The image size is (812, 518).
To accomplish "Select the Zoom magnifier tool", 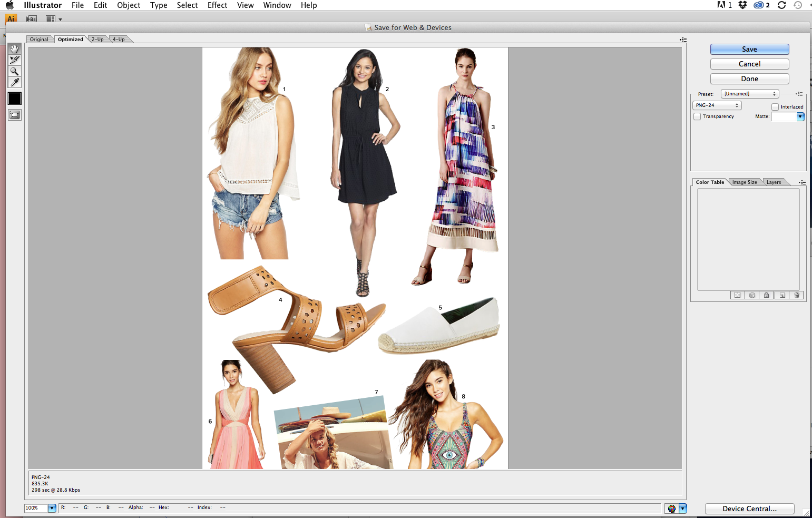I will [x=15, y=71].
